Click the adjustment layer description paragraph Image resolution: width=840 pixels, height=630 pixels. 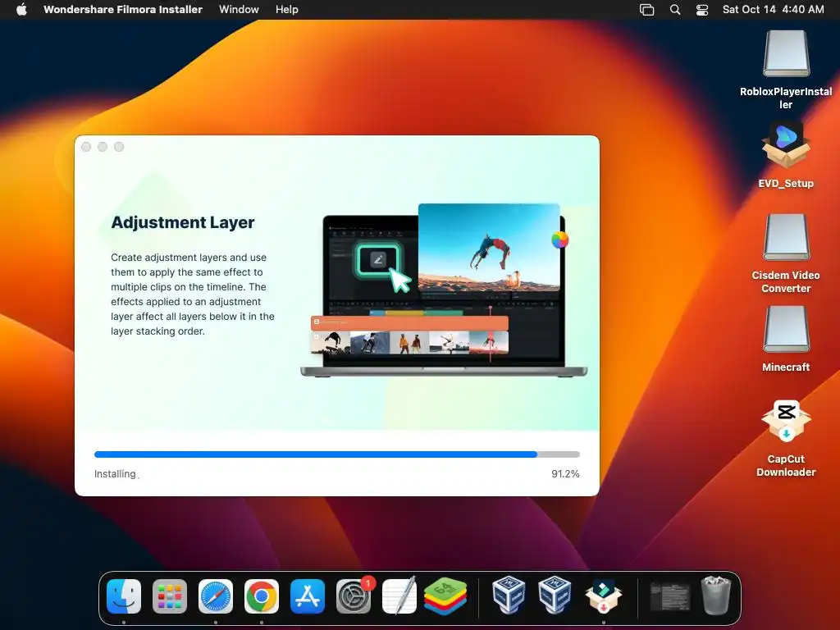coord(192,294)
